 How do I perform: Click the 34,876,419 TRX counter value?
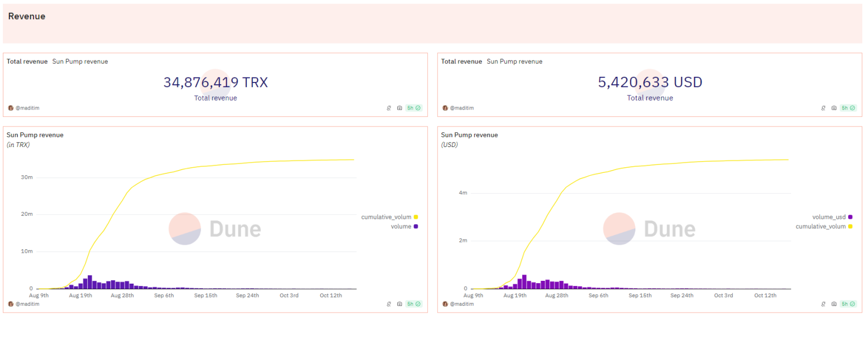pos(216,83)
